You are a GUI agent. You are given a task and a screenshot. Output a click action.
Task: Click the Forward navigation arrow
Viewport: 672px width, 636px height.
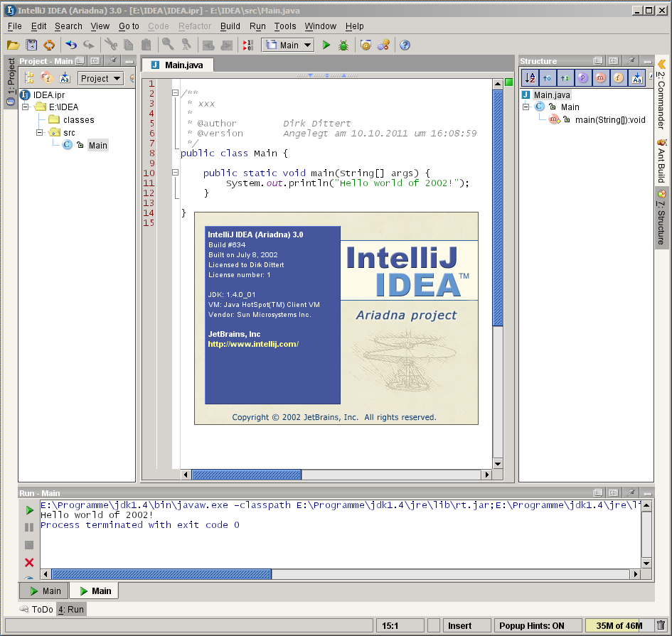226,45
